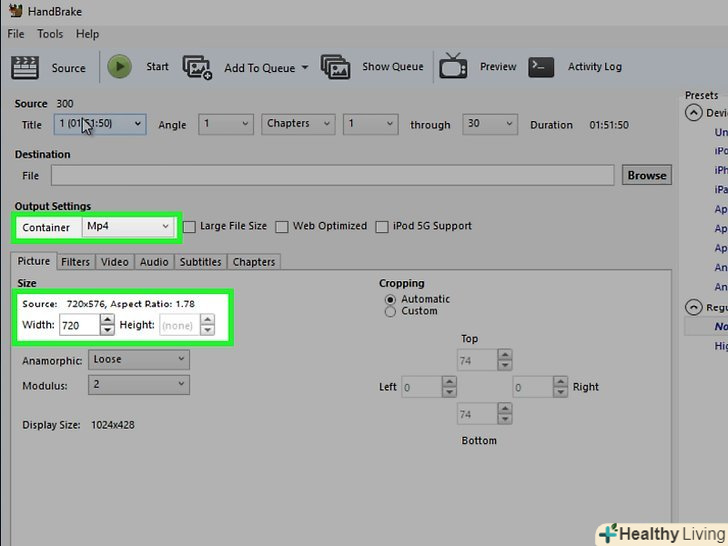Image resolution: width=728 pixels, height=546 pixels.
Task: Open the arrow next to Add To Queue
Action: pos(305,67)
